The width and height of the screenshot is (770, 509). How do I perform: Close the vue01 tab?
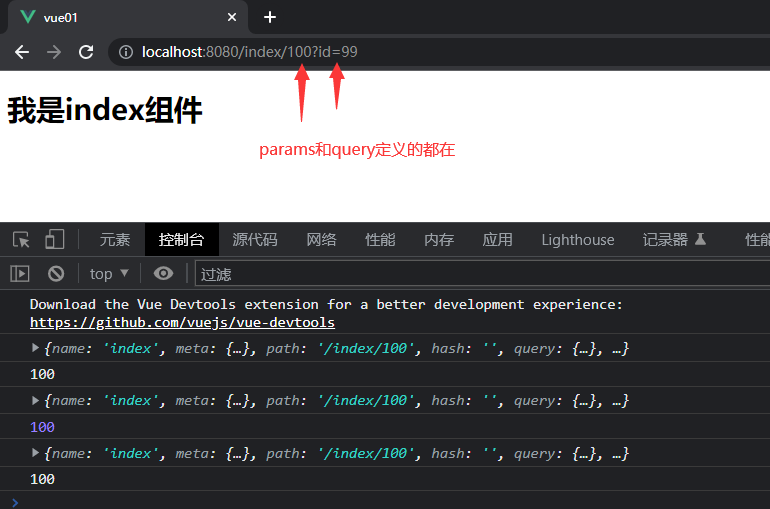(x=232, y=18)
